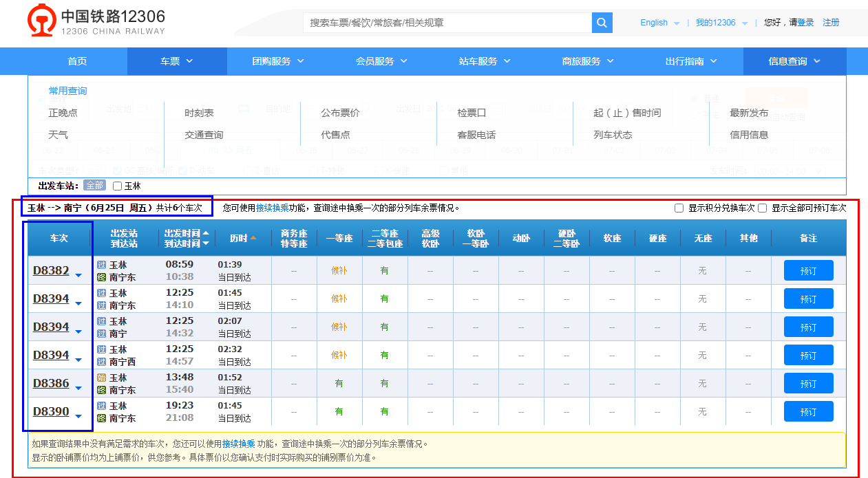The image size is (868, 478).
Task: Click the blue search magnifier button
Action: coord(602,23)
